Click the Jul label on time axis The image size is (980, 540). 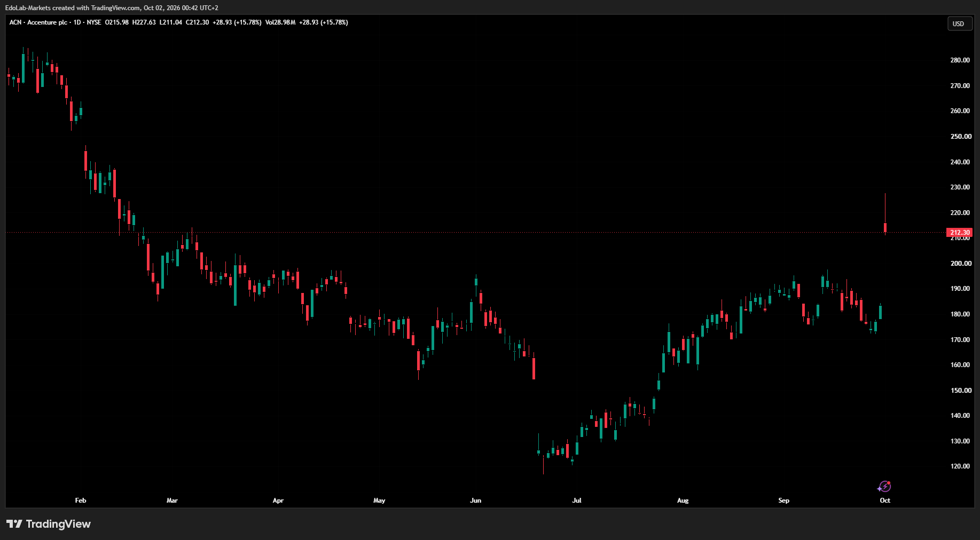(577, 501)
